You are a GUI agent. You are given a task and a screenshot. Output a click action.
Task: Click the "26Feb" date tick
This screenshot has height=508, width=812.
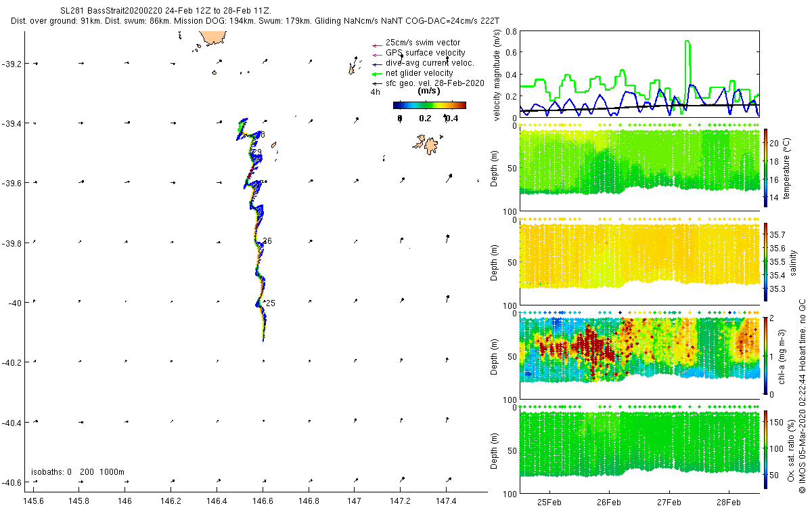(x=608, y=503)
